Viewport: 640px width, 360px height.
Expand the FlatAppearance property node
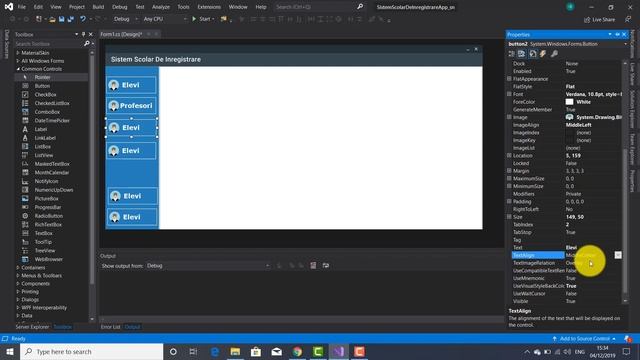pos(509,79)
